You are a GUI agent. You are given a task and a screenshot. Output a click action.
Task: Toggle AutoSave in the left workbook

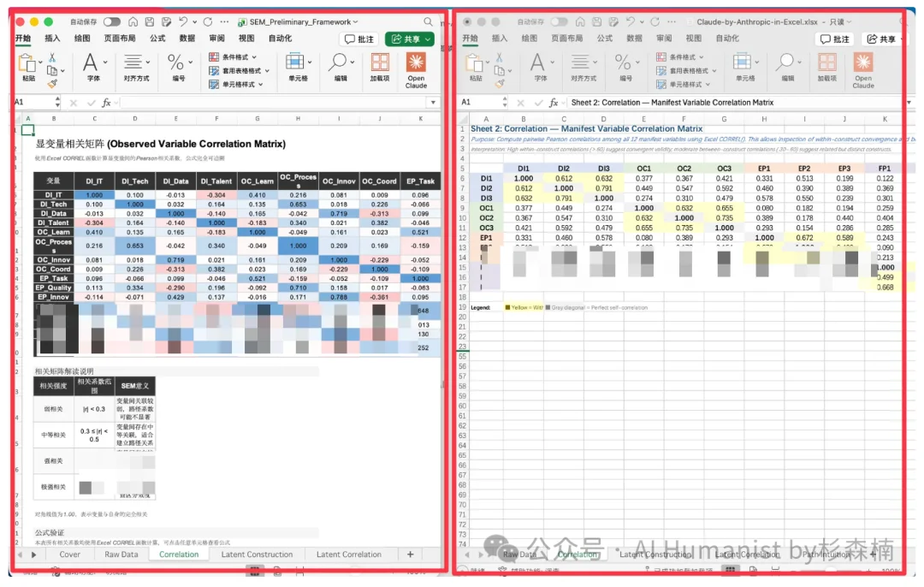[113, 22]
